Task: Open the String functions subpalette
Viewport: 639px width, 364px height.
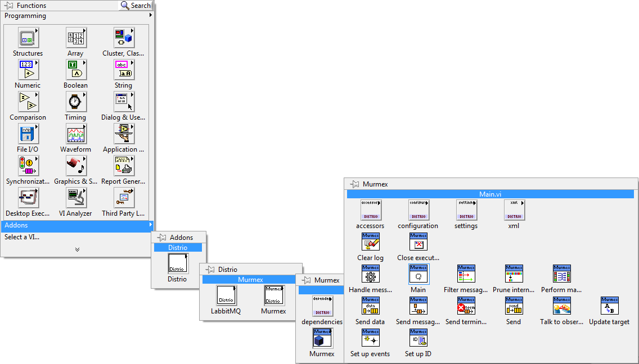Action: (124, 70)
